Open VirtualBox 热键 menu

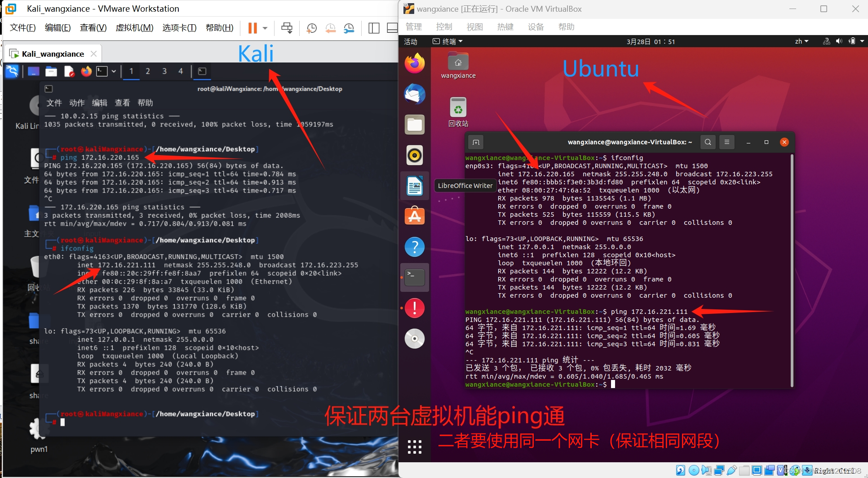pyautogui.click(x=505, y=27)
